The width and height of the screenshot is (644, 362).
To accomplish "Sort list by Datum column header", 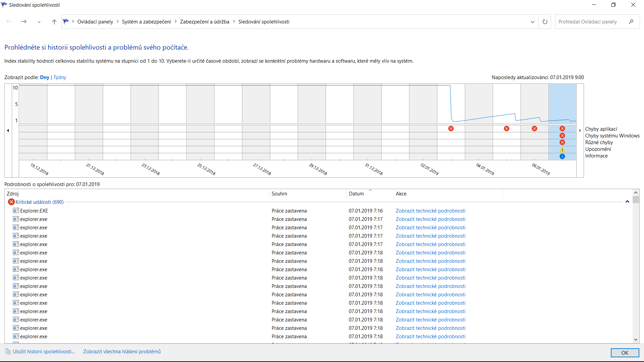I will [356, 194].
